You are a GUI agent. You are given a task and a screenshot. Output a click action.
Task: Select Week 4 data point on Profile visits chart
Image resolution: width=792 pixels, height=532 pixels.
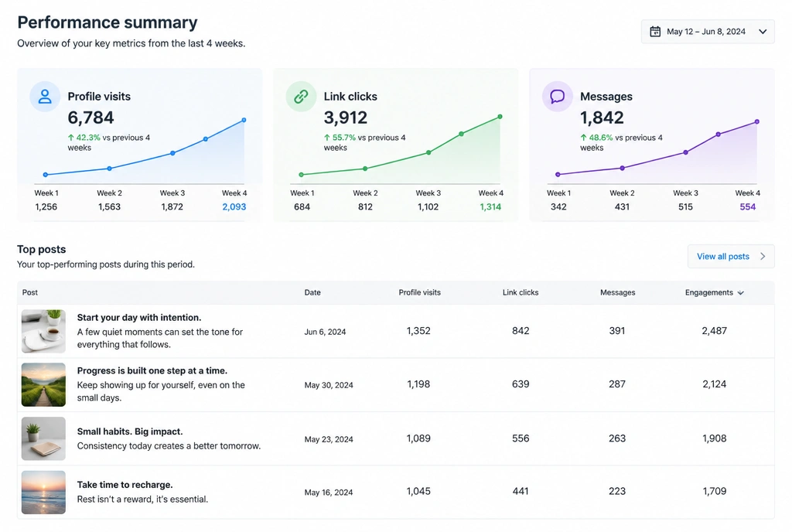tap(244, 120)
